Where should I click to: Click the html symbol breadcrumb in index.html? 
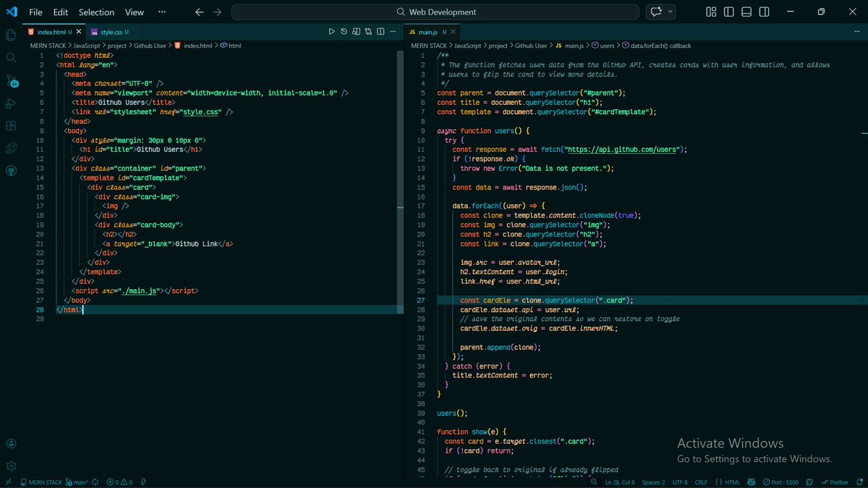pyautogui.click(x=231, y=46)
